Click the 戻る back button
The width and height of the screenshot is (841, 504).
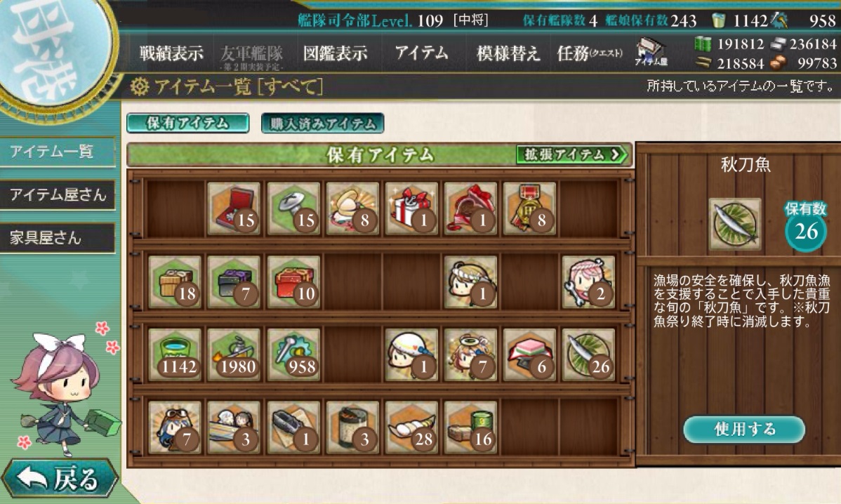tap(60, 478)
